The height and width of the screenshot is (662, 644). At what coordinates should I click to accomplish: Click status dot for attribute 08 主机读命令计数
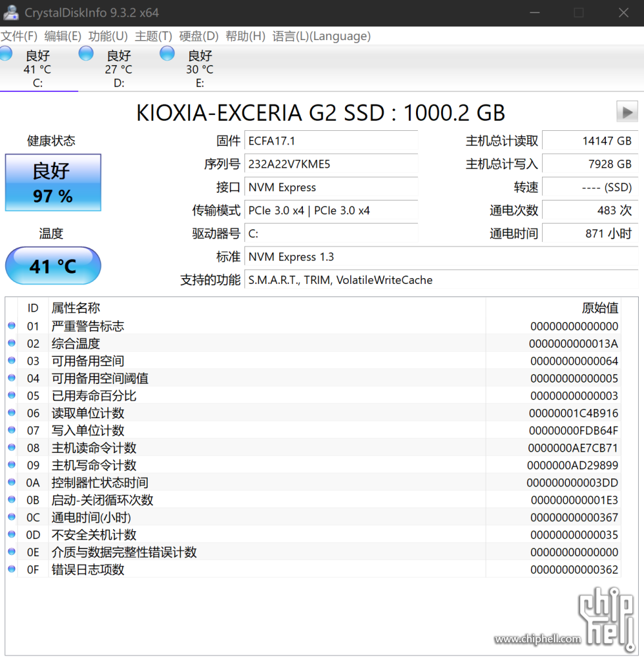coord(12,447)
